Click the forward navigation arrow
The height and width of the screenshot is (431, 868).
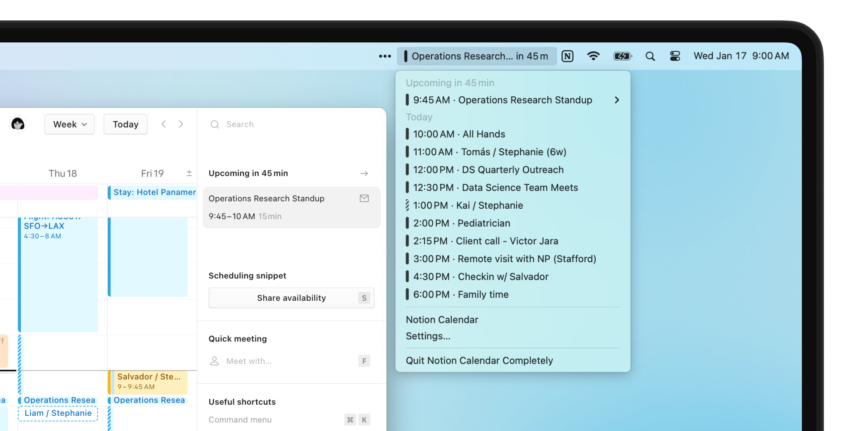click(x=181, y=124)
